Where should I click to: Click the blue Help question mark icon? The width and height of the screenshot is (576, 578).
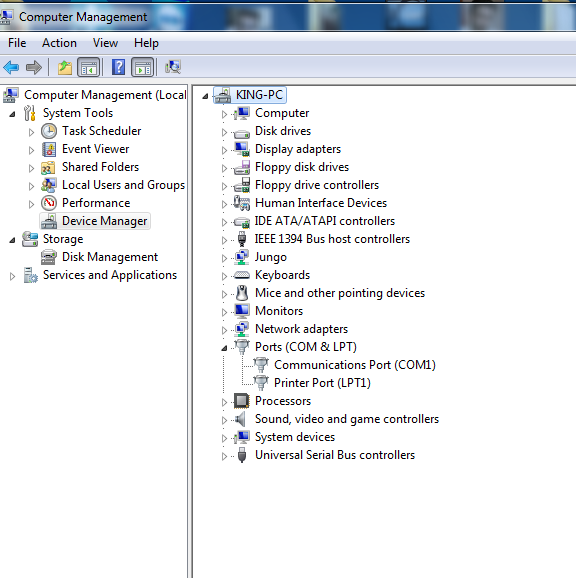(x=118, y=67)
